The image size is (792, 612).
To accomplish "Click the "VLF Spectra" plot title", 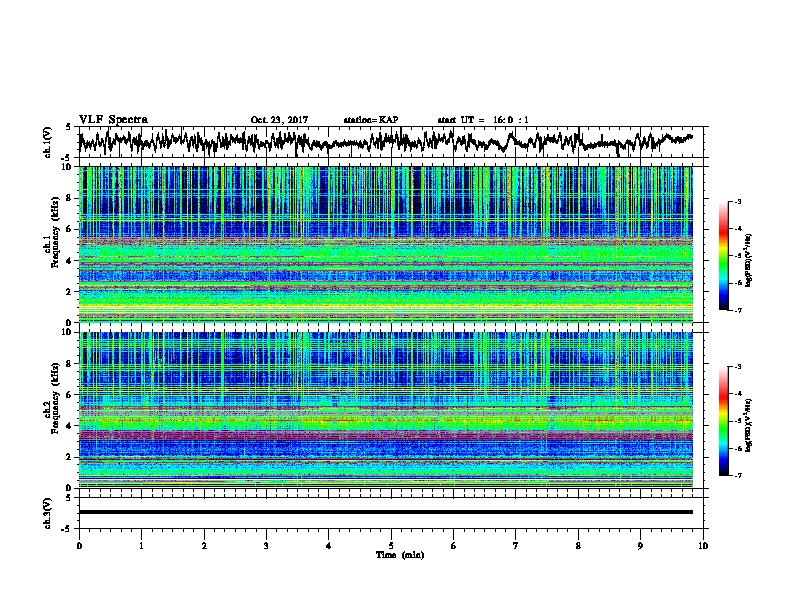I will 113,120.
